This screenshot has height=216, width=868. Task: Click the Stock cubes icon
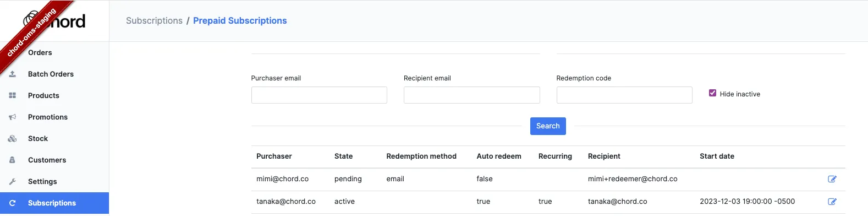[x=12, y=138]
